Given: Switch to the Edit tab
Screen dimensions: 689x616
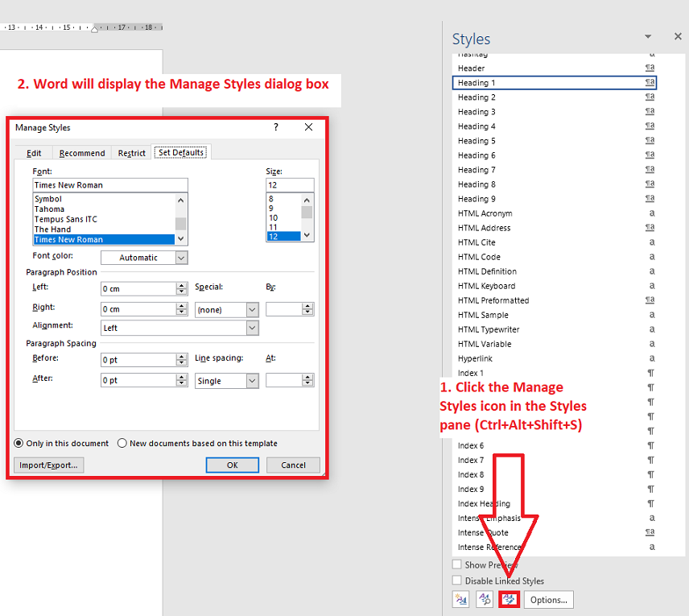Looking at the screenshot, I should pos(34,153).
